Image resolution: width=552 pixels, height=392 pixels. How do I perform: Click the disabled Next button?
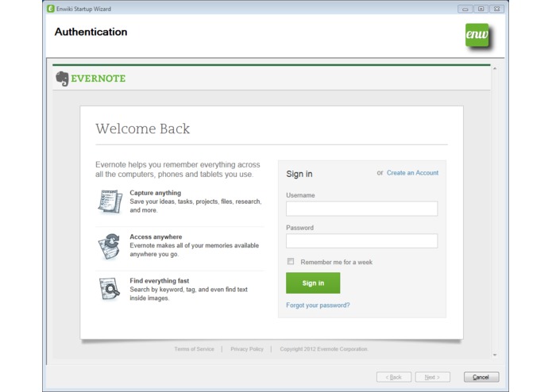tap(432, 377)
